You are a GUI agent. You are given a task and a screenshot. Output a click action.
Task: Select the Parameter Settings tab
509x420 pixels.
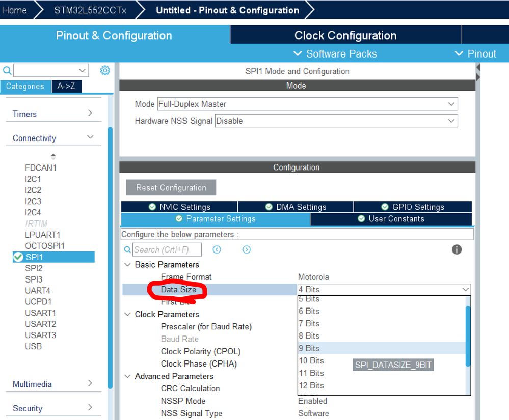215,219
